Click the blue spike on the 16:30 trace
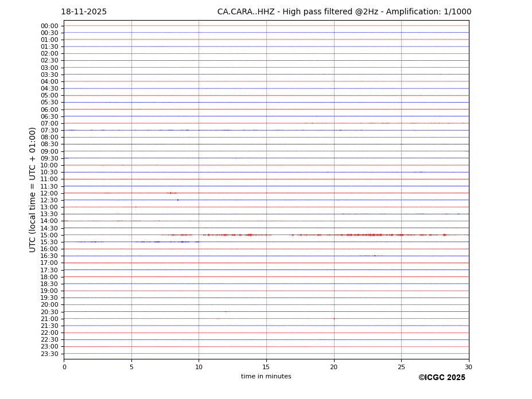This screenshot has width=532, height=399. click(375, 256)
